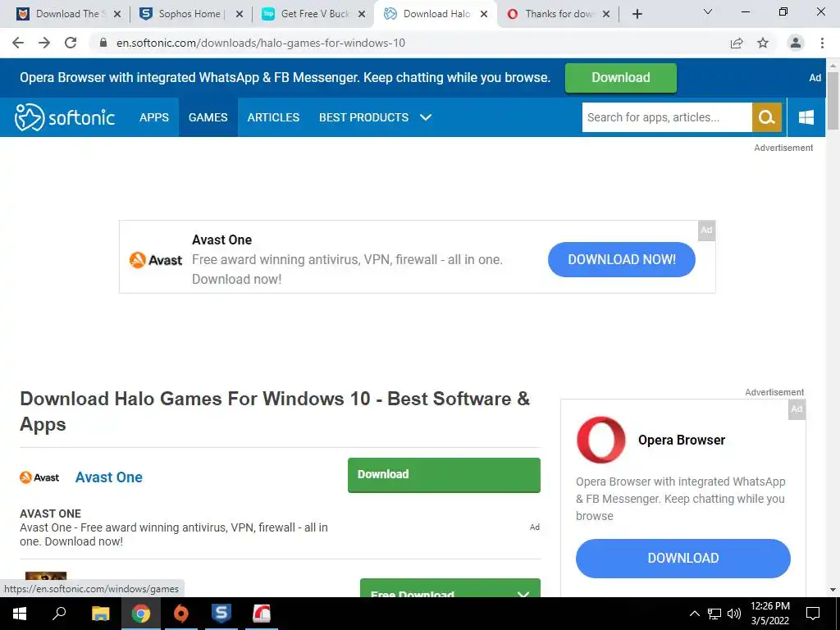Click the Chrome icon in the taskbar
Viewport: 840px width, 630px height.
(141, 614)
